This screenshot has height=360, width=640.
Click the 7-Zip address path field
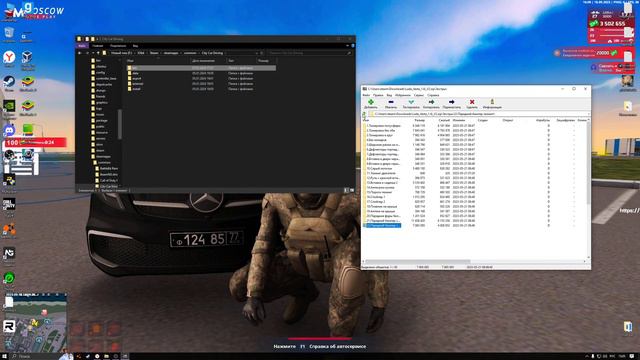click(x=478, y=114)
